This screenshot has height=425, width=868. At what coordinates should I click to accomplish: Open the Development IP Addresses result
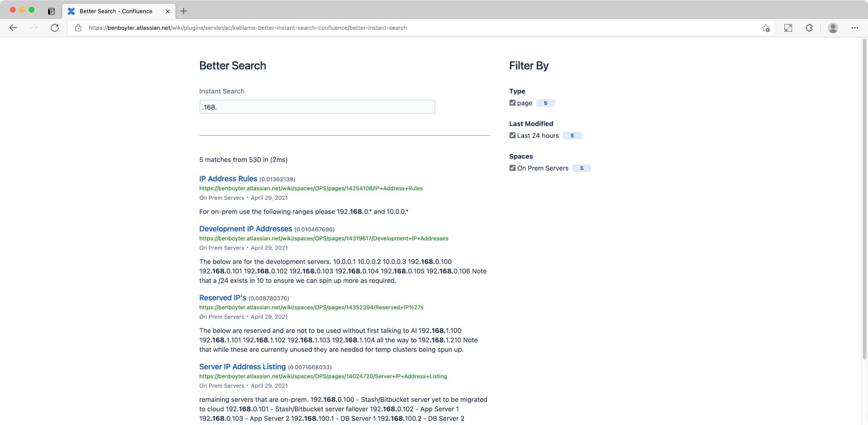pos(245,229)
